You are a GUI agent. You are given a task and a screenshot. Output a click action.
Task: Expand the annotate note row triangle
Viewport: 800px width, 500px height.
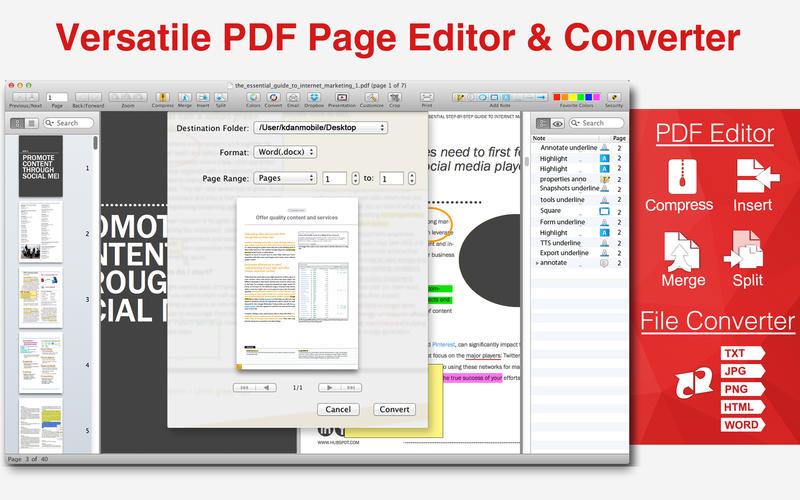point(537,262)
